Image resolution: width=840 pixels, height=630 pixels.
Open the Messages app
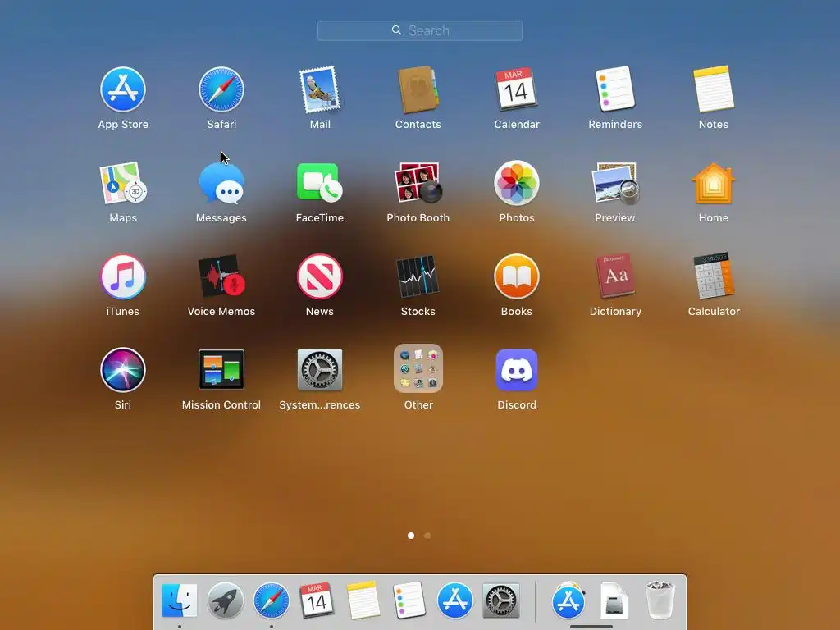click(x=221, y=183)
